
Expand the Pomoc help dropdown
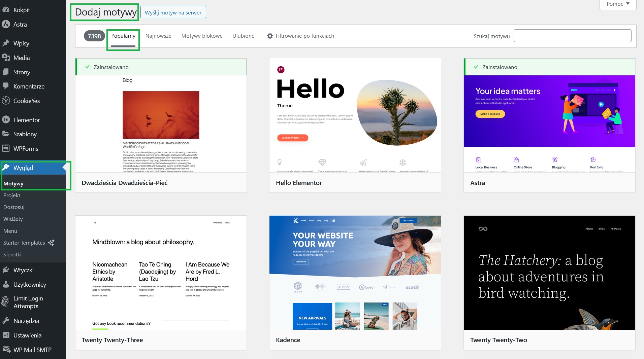618,4
